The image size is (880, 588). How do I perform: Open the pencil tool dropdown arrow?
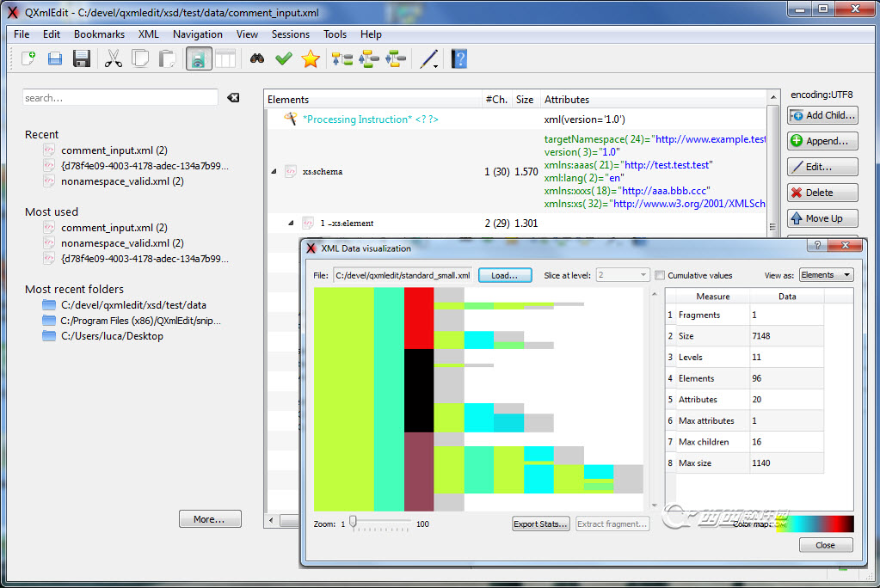(x=435, y=66)
